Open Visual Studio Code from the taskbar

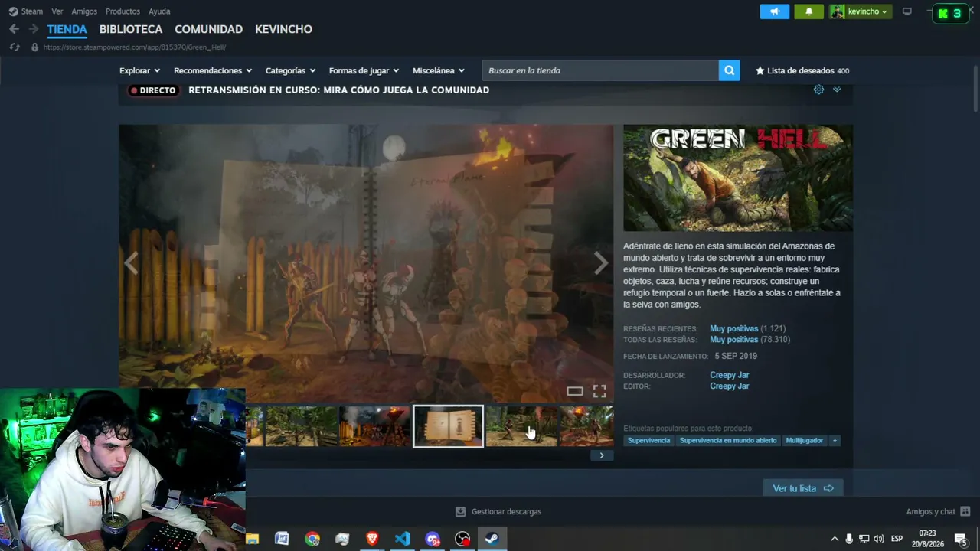tap(402, 539)
